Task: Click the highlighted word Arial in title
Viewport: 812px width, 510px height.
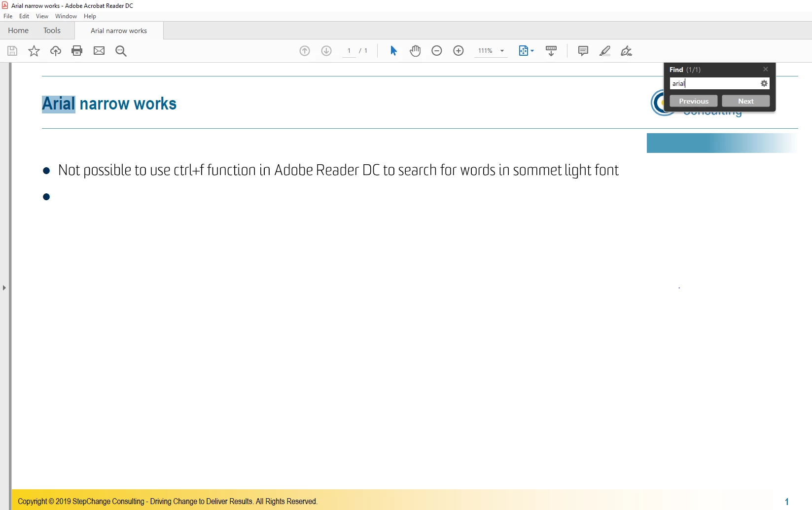Action: tap(59, 104)
